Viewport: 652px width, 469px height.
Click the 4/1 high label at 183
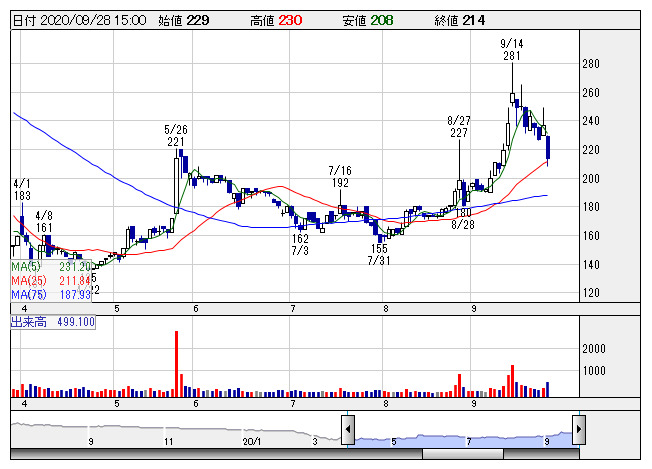(22, 190)
